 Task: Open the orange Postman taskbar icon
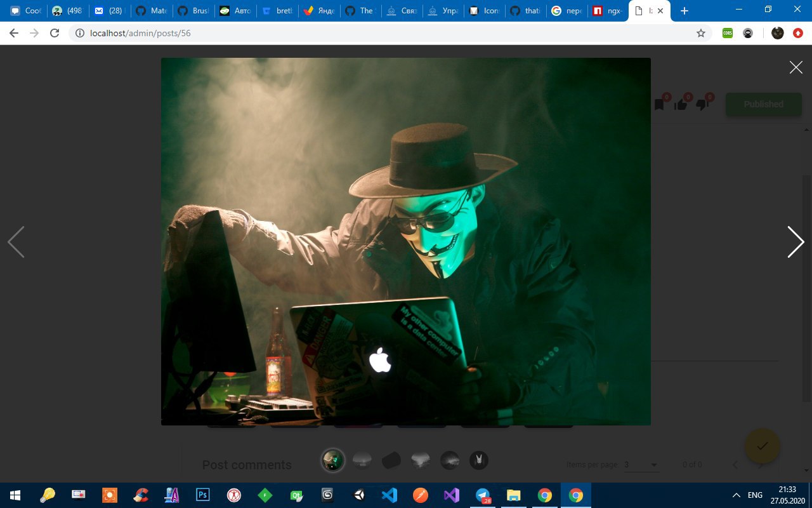421,495
